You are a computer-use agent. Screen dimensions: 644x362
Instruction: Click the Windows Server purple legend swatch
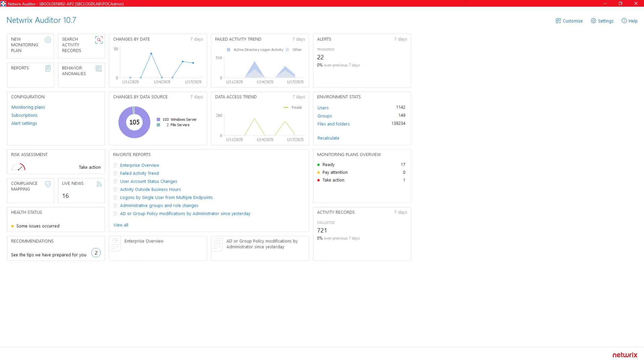pos(158,119)
